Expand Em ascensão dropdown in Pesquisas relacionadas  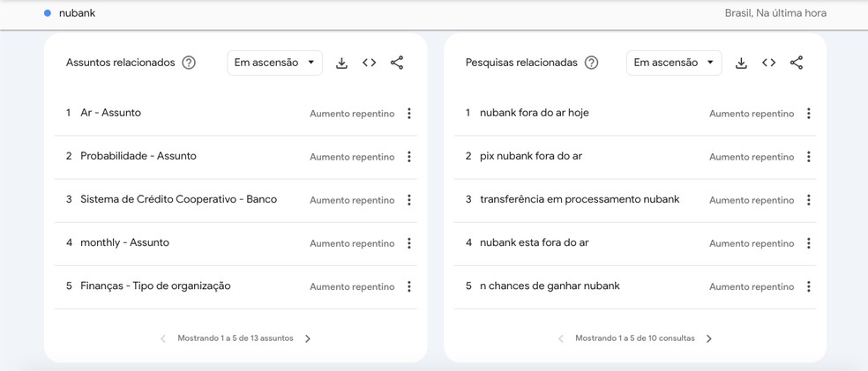point(674,63)
